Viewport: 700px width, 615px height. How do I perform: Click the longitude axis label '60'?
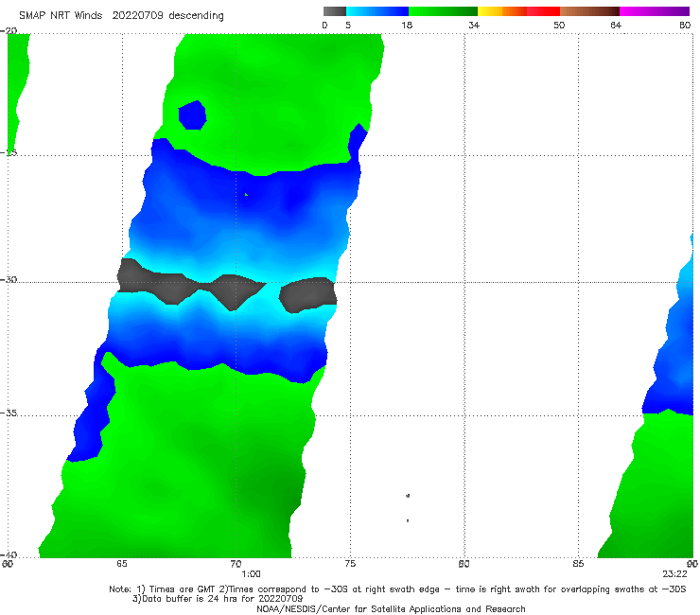pyautogui.click(x=8, y=564)
